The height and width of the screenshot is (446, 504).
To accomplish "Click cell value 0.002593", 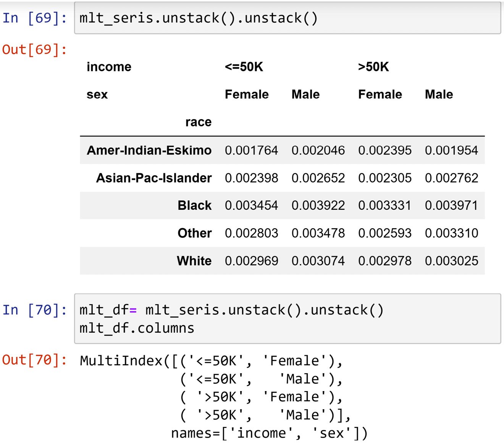I will click(384, 233).
